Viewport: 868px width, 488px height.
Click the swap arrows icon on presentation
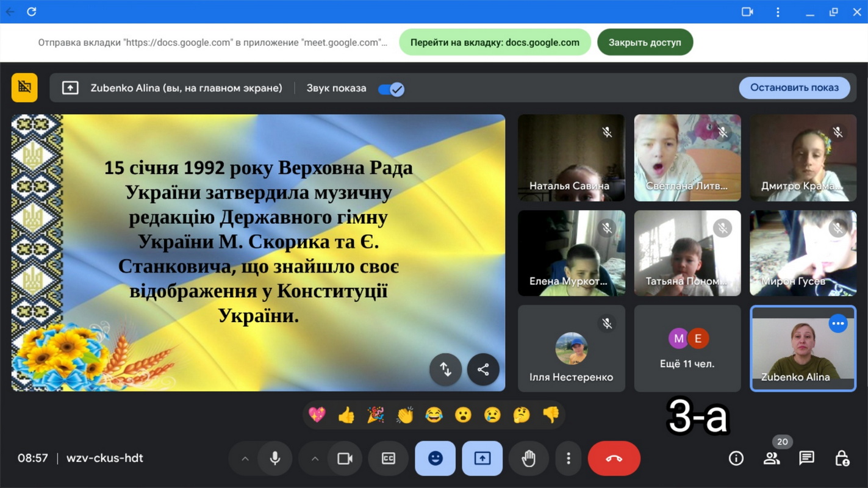(445, 370)
